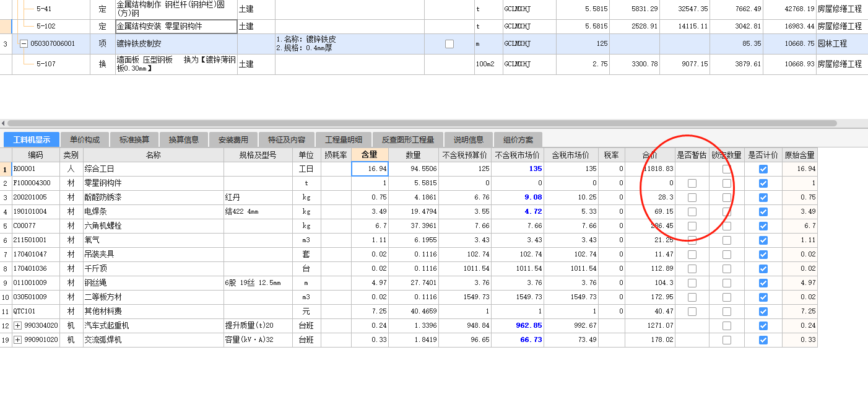This screenshot has width=868, height=394.
Task: Open the 工程量明细 tab
Action: (x=344, y=139)
